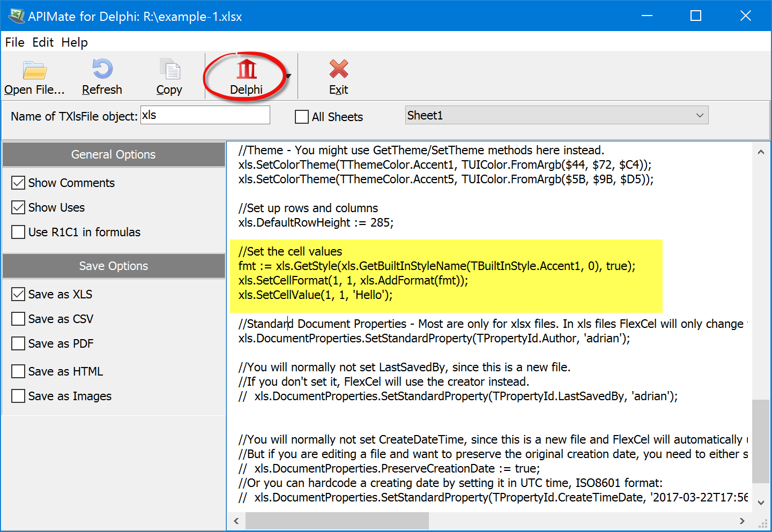Enable Save as PDF option

point(18,343)
